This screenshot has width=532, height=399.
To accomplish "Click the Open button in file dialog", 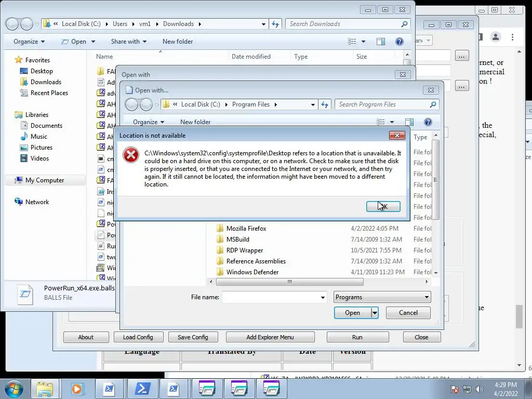I will 352,312.
